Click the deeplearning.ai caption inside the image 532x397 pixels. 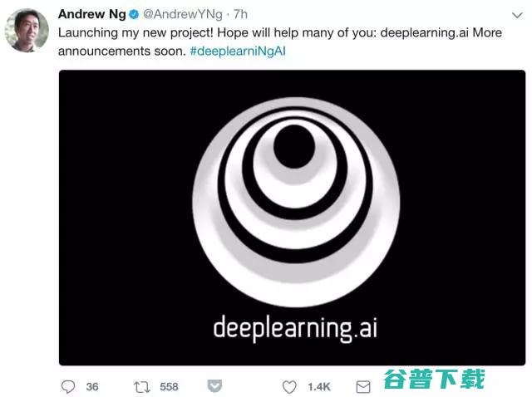click(x=295, y=328)
